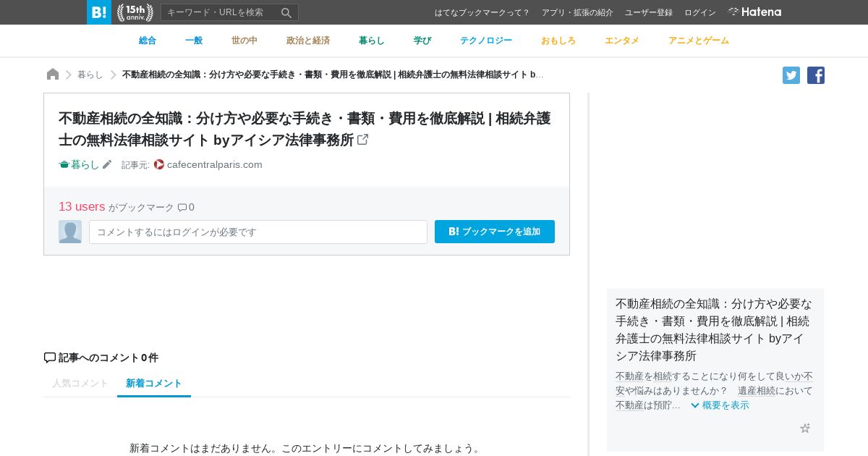Image resolution: width=868 pixels, height=456 pixels.
Task: Click the breadcrumb article title text
Action: [333, 75]
